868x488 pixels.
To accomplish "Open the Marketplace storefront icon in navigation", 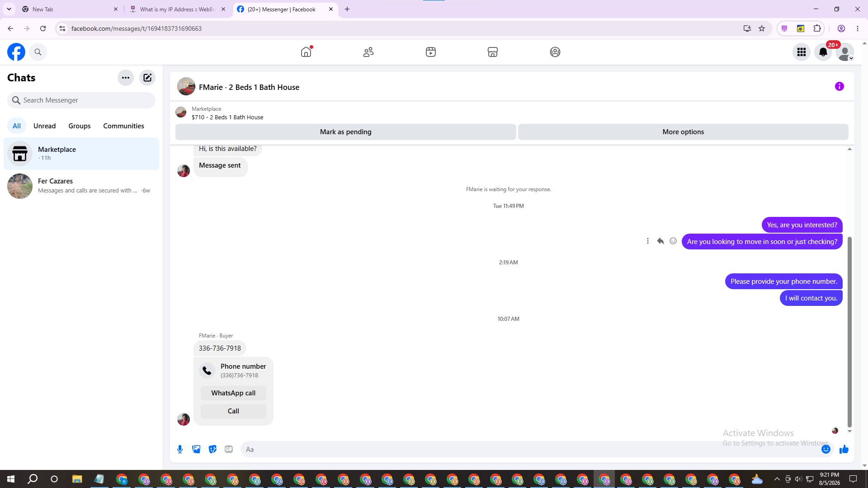I will tap(493, 52).
